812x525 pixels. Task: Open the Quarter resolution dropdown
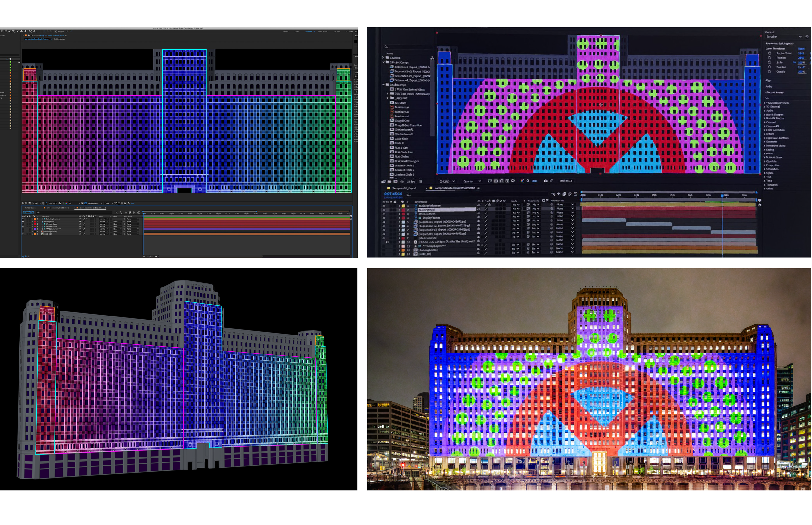pos(472,181)
